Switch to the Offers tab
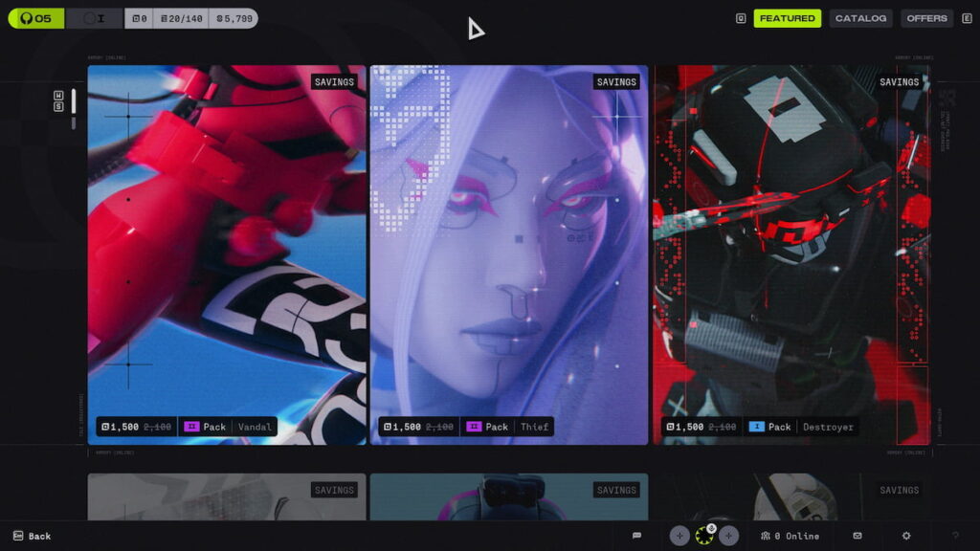 tap(926, 18)
